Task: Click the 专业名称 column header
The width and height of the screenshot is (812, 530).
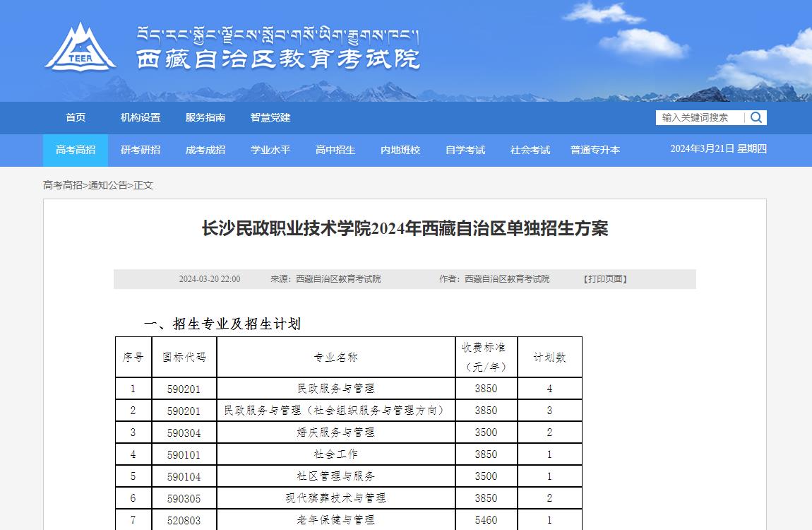Action: pos(336,357)
